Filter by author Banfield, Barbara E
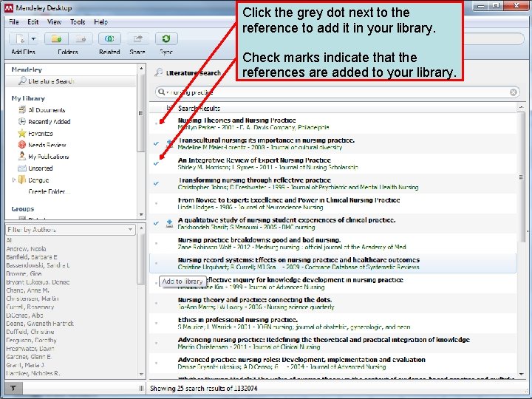 tap(32, 257)
